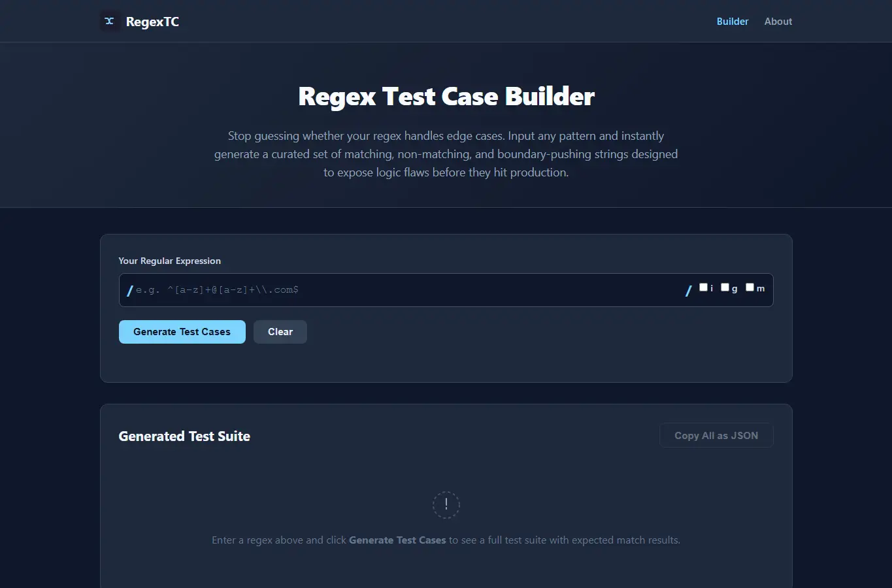Screen dimensions: 892x588
Task: Clear the regex input with Clear button
Action: pos(280,332)
